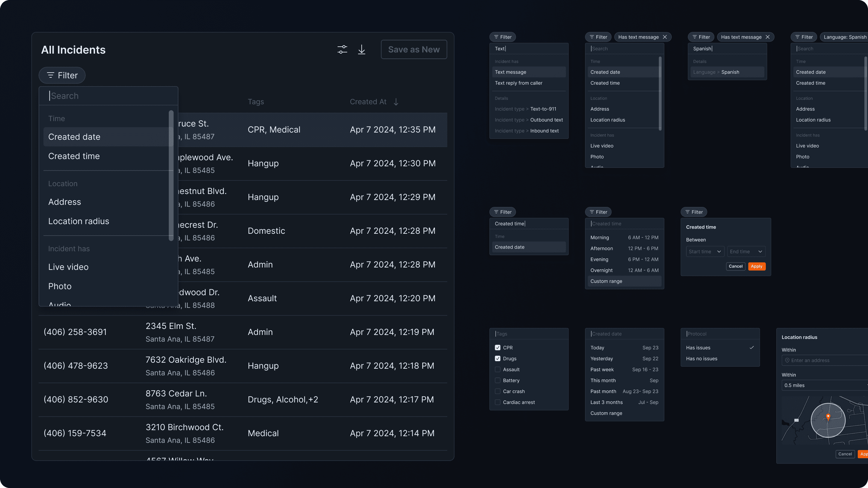This screenshot has height=488, width=868.
Task: Click the location pin in address field
Action: pos(787,360)
